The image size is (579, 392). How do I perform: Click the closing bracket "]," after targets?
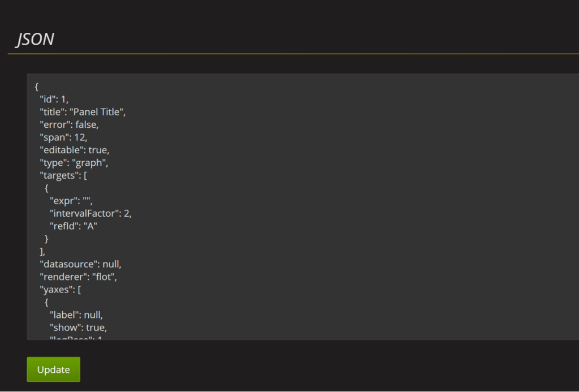(42, 252)
